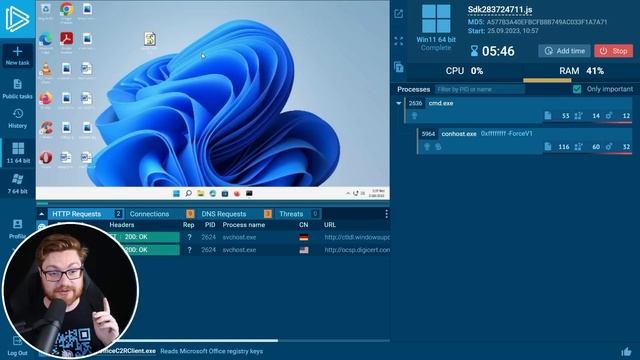Click the RAM usage indicator bar
640x360 pixels.
click(x=547, y=80)
